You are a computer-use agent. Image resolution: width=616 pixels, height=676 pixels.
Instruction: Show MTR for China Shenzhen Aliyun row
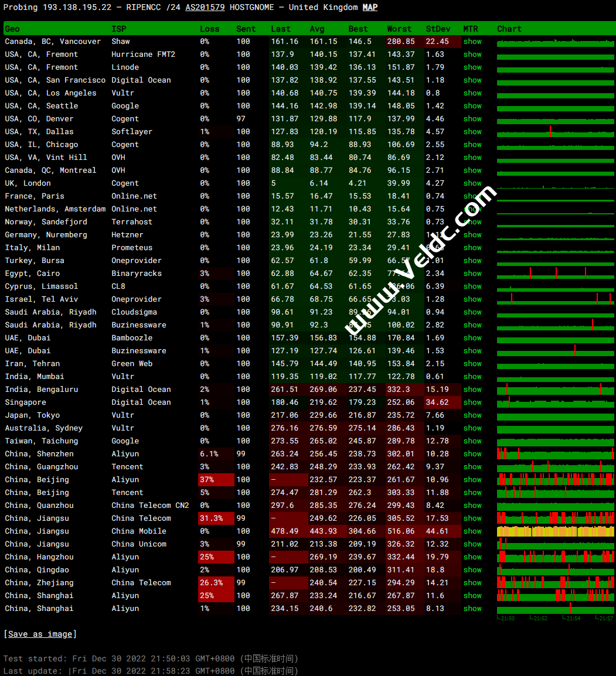(x=472, y=454)
